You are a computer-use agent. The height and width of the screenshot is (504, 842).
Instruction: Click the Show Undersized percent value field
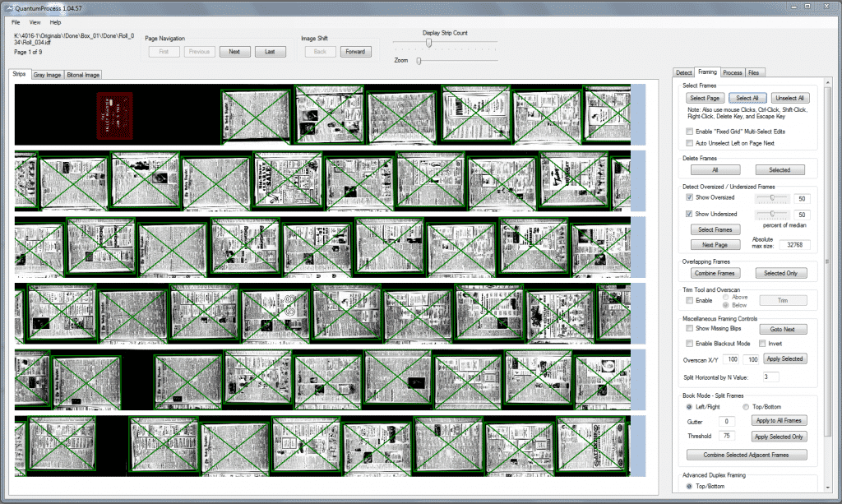[802, 215]
